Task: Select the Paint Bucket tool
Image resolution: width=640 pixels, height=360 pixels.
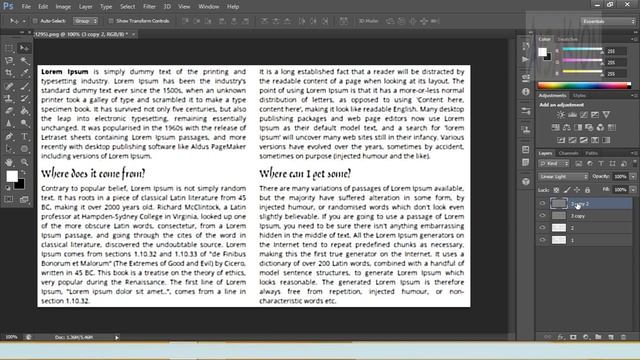Action: [24, 111]
